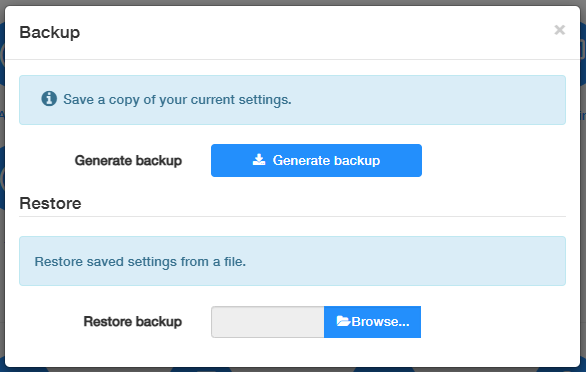Image resolution: width=586 pixels, height=372 pixels.
Task: Select the 'Restore backup' field label
Action: [x=133, y=322]
